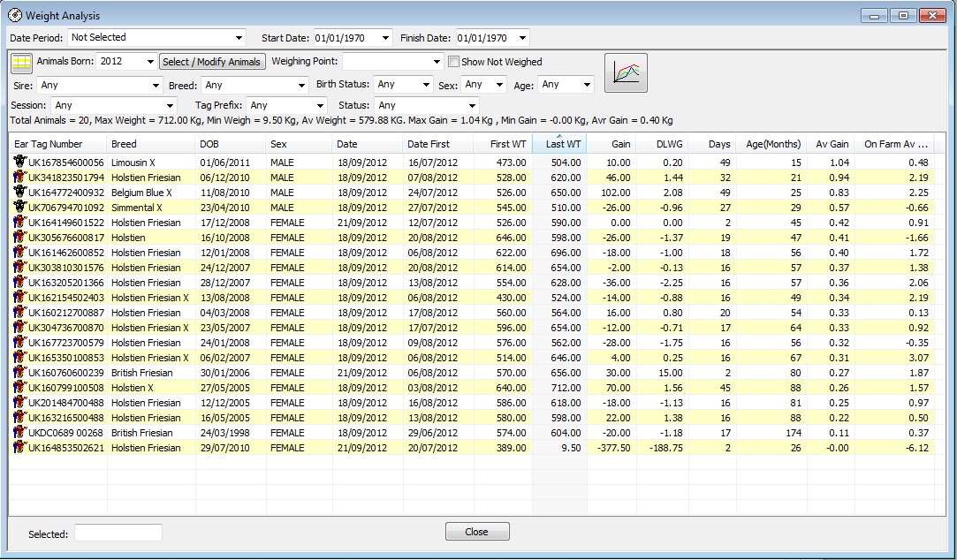Click the 174 age months value
957x560 pixels.
793,433
